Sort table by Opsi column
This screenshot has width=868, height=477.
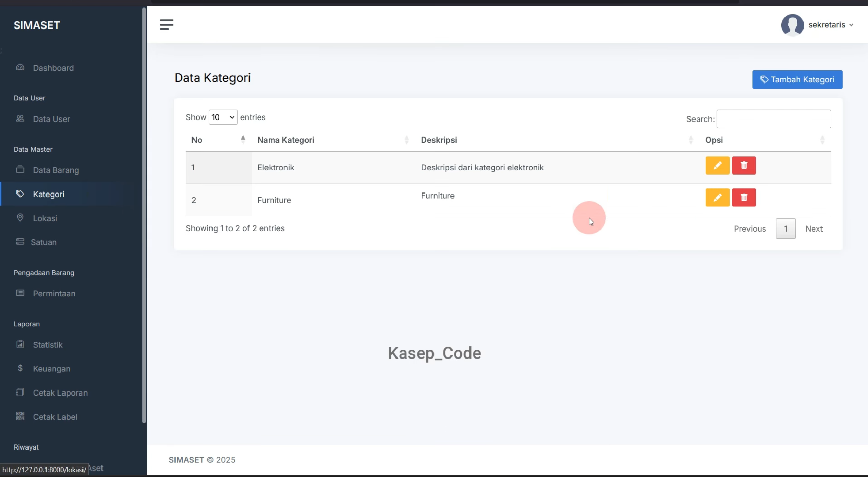765,140
